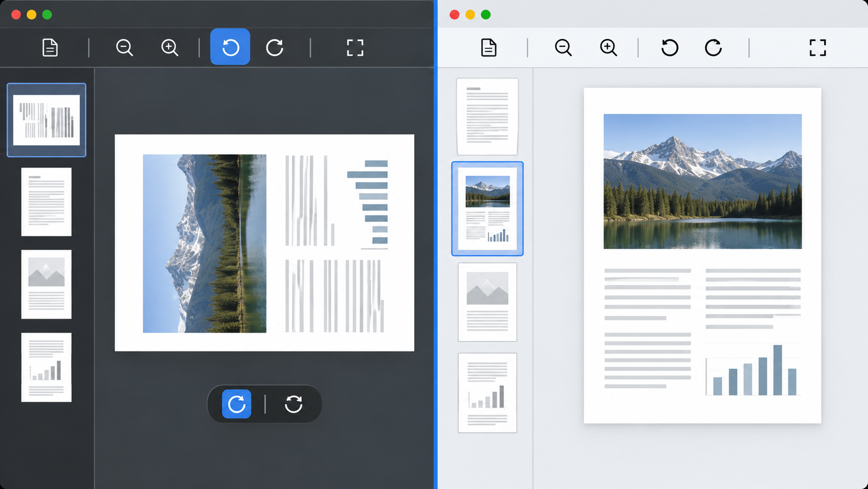This screenshot has height=489, width=868.
Task: Open the document icon in the light window toolbar
Action: (489, 48)
